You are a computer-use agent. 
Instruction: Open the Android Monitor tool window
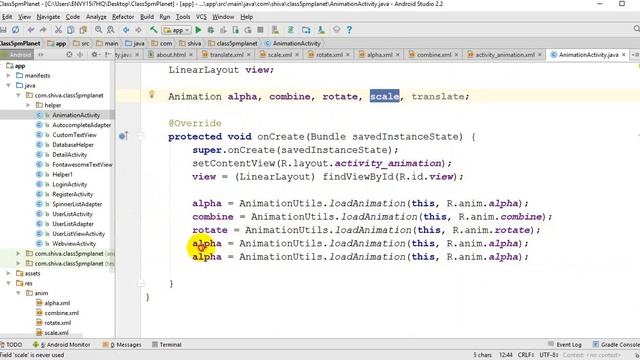click(x=62, y=344)
